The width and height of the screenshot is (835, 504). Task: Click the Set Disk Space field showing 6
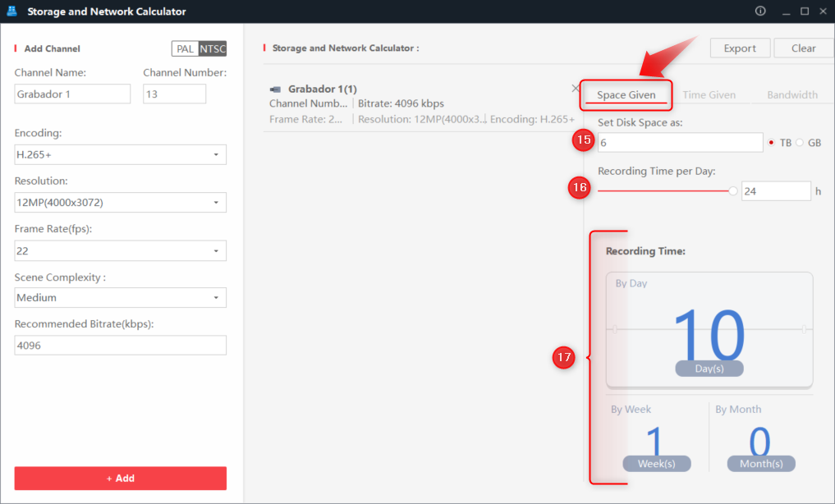[x=681, y=143]
